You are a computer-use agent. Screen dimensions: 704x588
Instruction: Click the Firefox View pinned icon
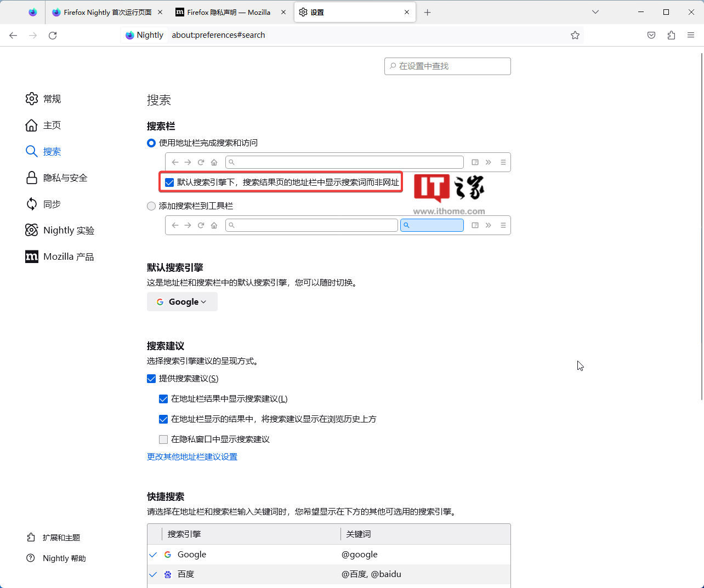point(32,12)
